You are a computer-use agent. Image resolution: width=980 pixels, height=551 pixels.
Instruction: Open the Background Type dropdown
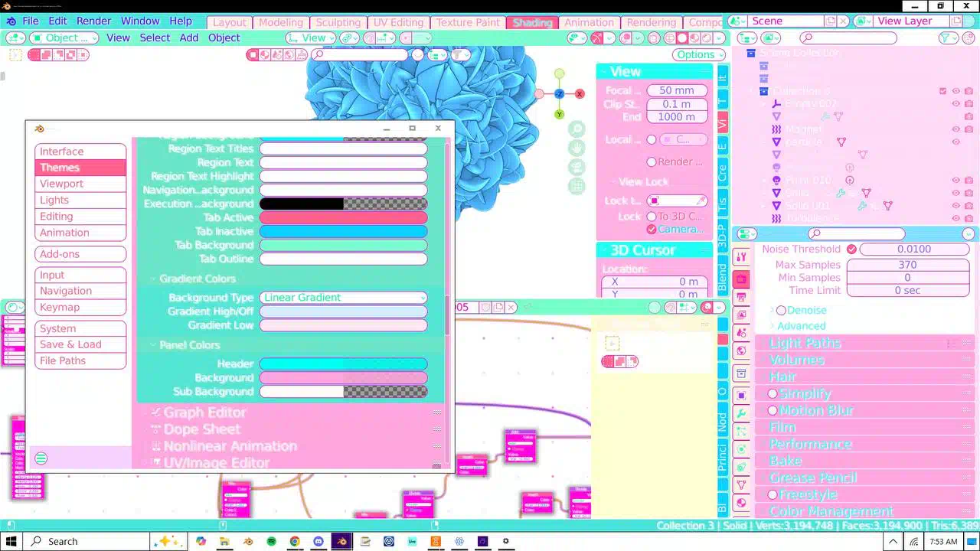(x=343, y=298)
